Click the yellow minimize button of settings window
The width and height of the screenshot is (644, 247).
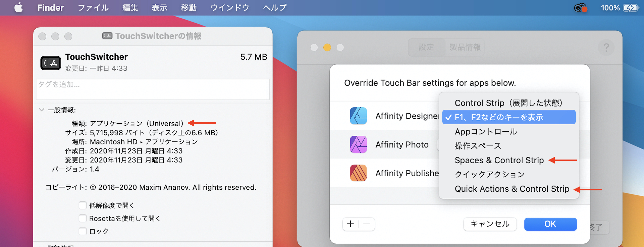tap(327, 48)
